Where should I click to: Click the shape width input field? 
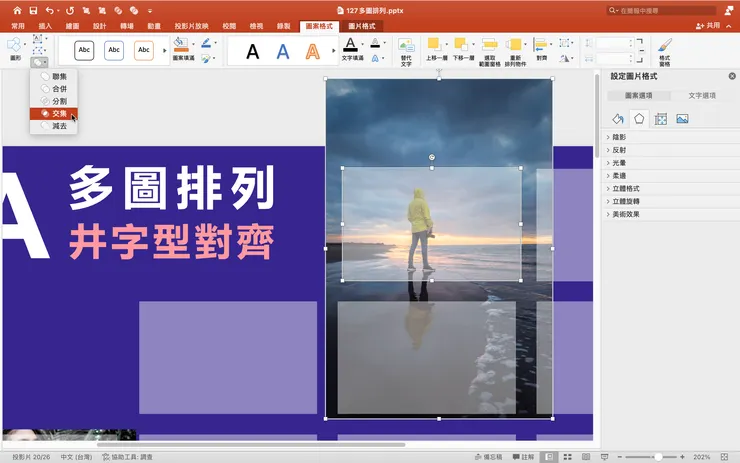(614, 58)
